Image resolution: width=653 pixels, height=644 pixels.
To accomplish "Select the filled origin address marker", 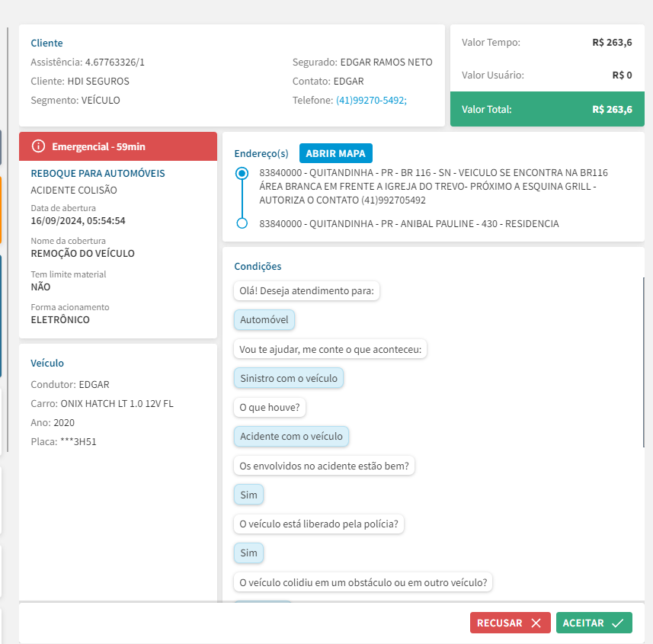I will tap(242, 174).
